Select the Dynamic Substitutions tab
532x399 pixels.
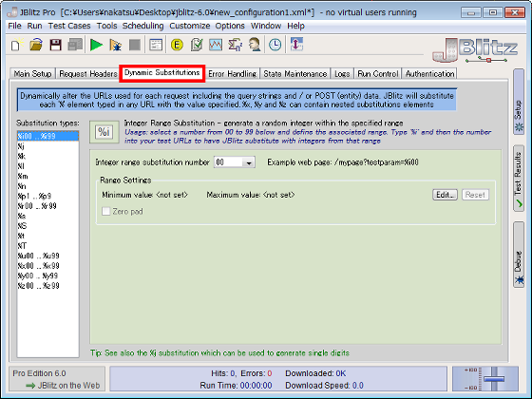pyautogui.click(x=162, y=73)
